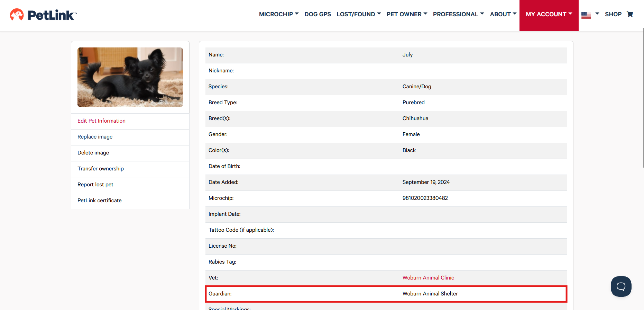Click the black Chihuahua pet photo
The image size is (644, 310).
[130, 77]
